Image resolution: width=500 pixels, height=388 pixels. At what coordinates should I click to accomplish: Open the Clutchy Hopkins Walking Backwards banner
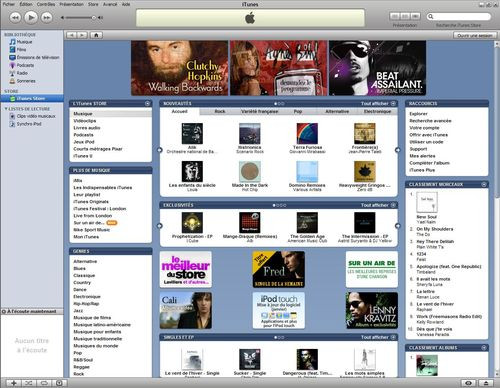pyautogui.click(x=179, y=68)
